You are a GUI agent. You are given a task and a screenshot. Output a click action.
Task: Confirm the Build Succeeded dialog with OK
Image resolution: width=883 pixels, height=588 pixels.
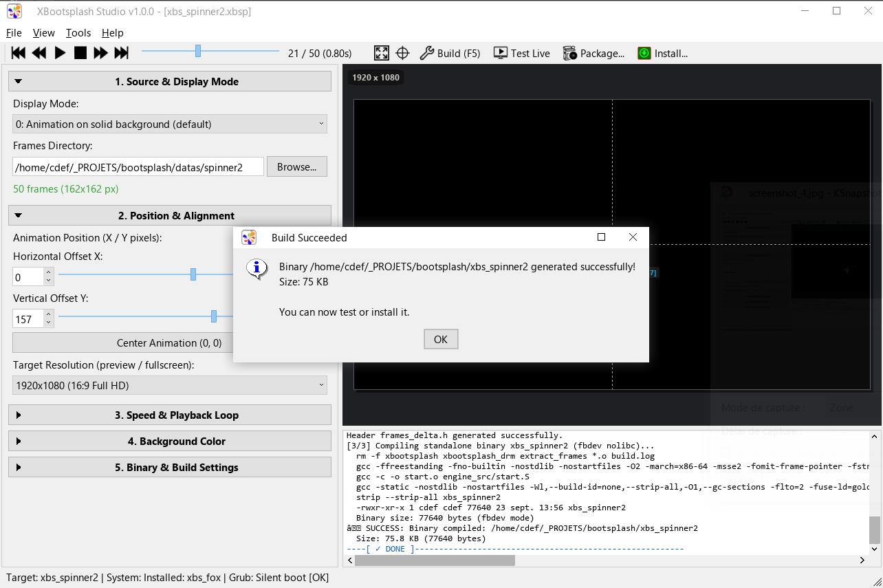pos(441,339)
